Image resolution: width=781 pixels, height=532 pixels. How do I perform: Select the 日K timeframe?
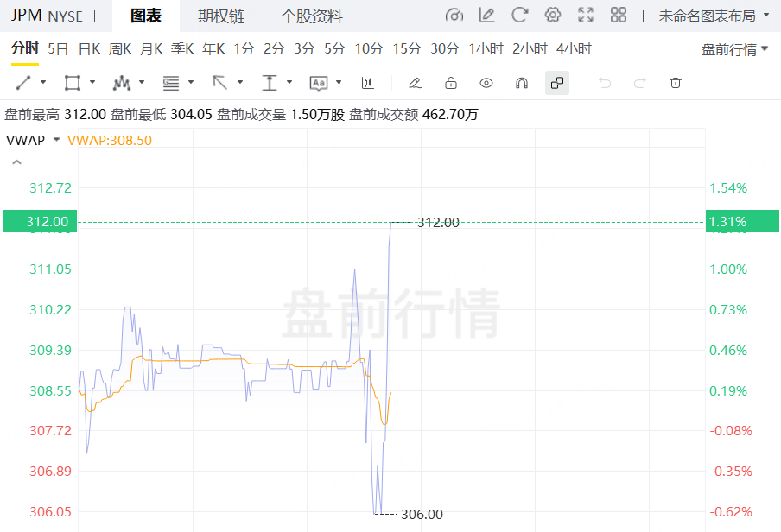pos(89,49)
